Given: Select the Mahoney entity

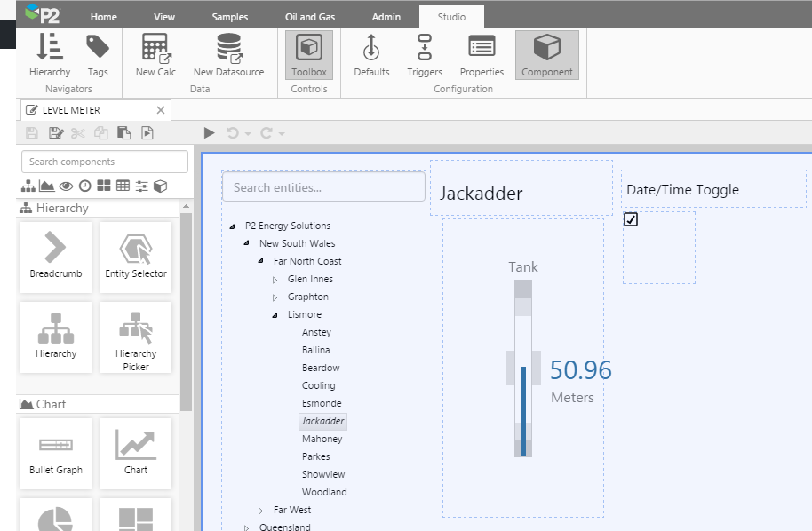Looking at the screenshot, I should [322, 439].
